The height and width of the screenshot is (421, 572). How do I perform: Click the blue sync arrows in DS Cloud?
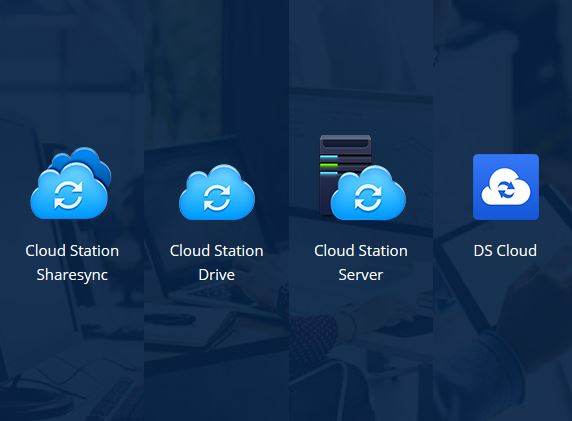(506, 189)
